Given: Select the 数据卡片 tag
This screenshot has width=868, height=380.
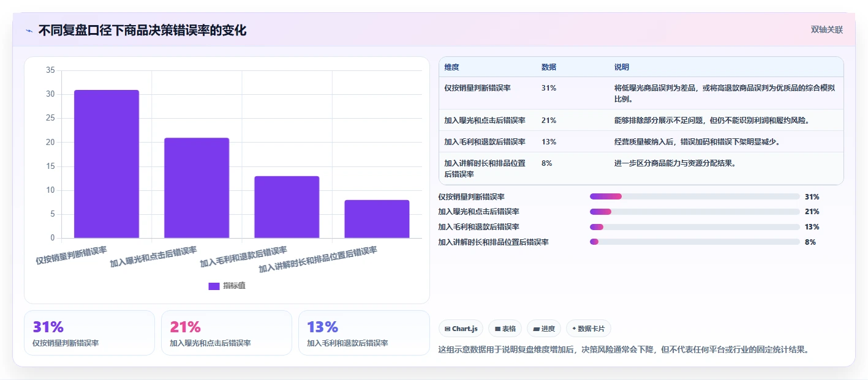Looking at the screenshot, I should click(x=588, y=329).
